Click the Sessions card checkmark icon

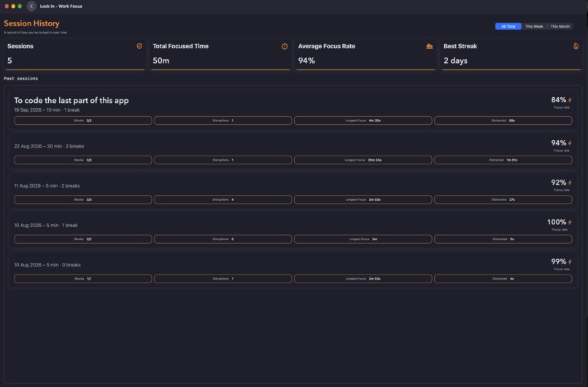point(139,46)
